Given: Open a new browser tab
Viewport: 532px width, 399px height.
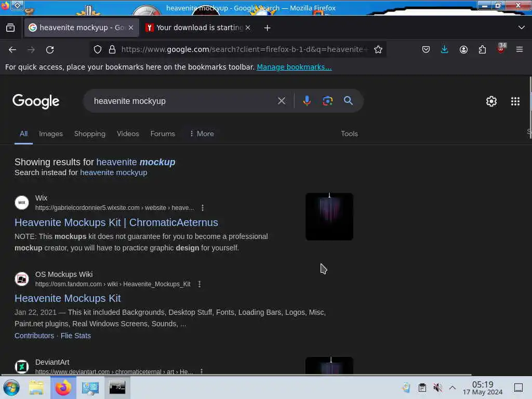Looking at the screenshot, I should [x=268, y=28].
